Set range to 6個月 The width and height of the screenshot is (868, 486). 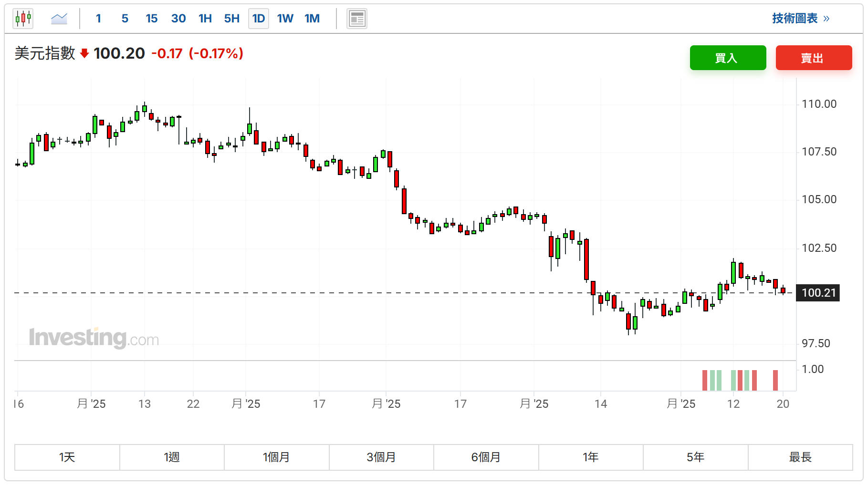pos(486,457)
